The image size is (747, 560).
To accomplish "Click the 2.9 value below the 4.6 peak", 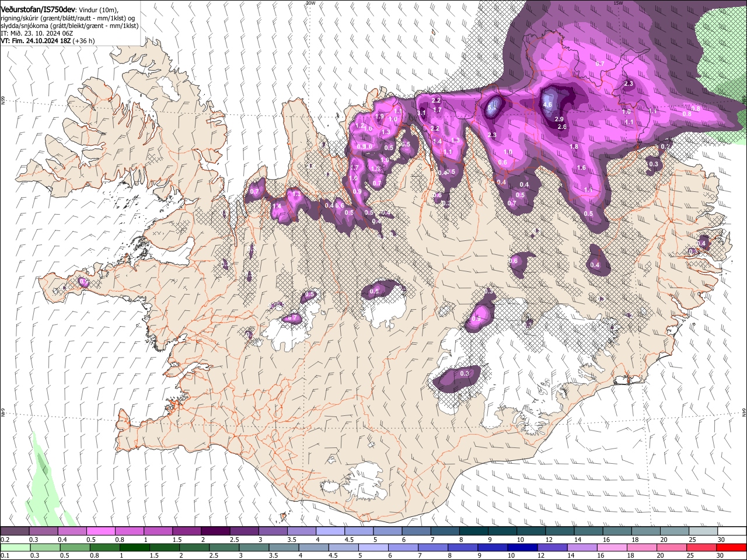I will click(x=558, y=119).
